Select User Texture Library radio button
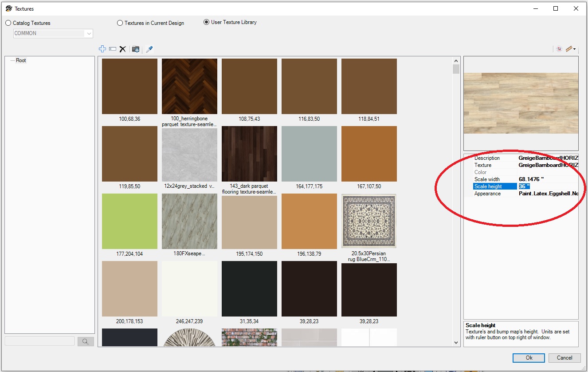This screenshot has height=372, width=588. [206, 22]
